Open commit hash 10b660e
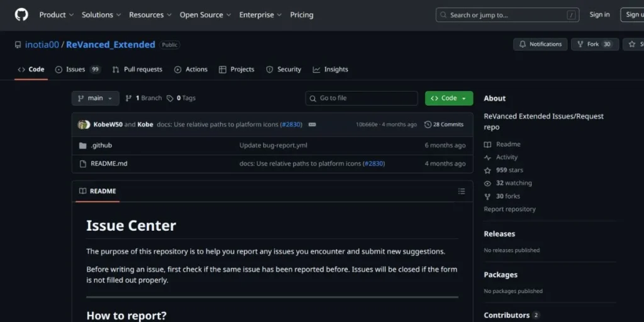The height and width of the screenshot is (322, 644). [367, 125]
